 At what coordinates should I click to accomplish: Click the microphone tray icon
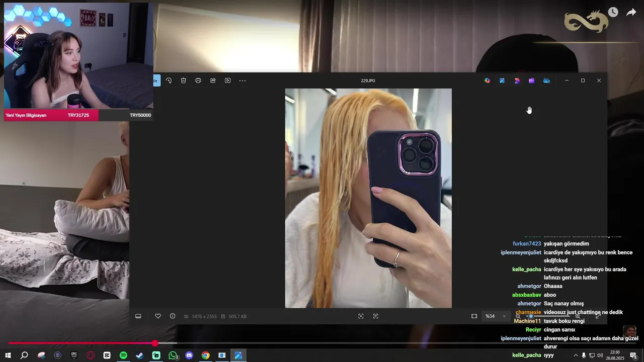(x=584, y=355)
